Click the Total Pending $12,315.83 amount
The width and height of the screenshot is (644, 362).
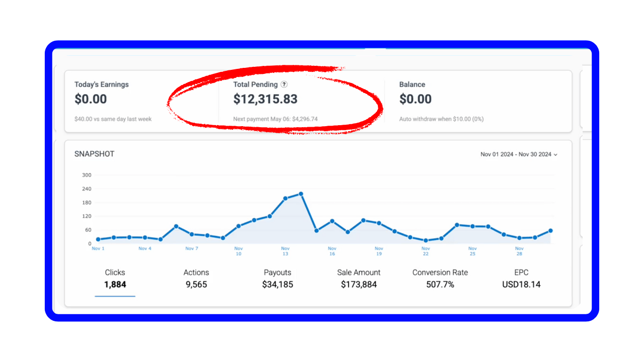[x=265, y=99]
